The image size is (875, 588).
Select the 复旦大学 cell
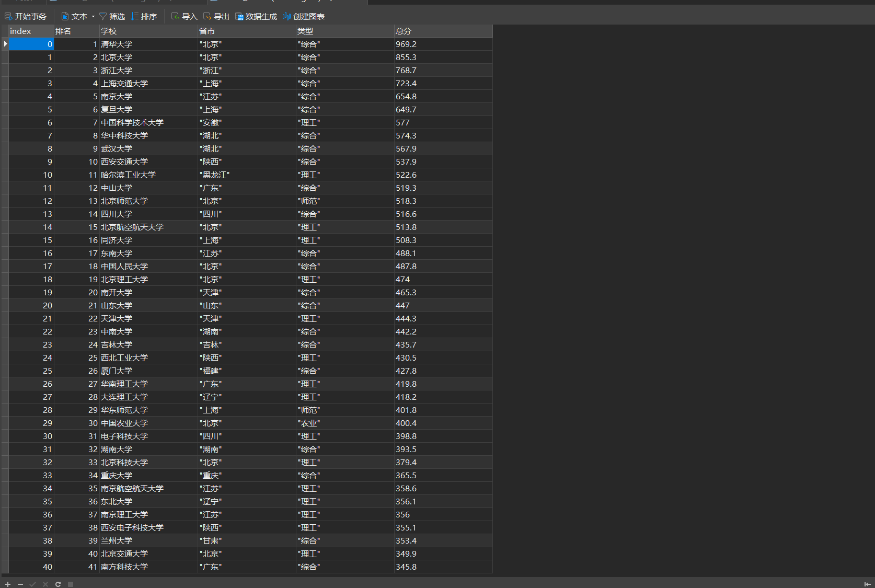[x=148, y=109]
